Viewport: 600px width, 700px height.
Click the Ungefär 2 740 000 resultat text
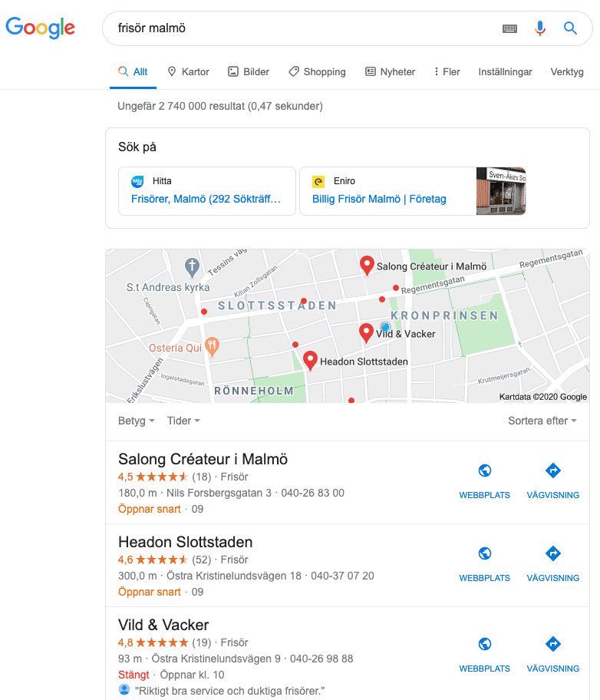pyautogui.click(x=220, y=106)
